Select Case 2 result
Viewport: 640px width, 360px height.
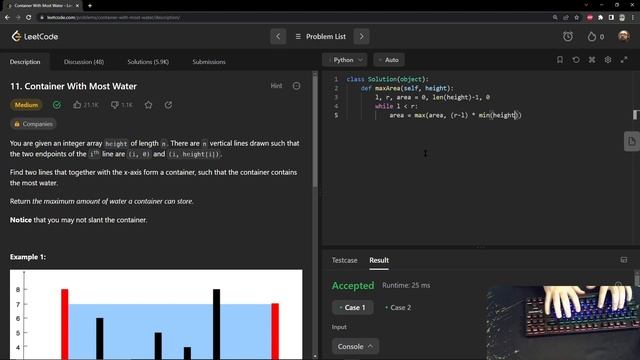(x=398, y=307)
